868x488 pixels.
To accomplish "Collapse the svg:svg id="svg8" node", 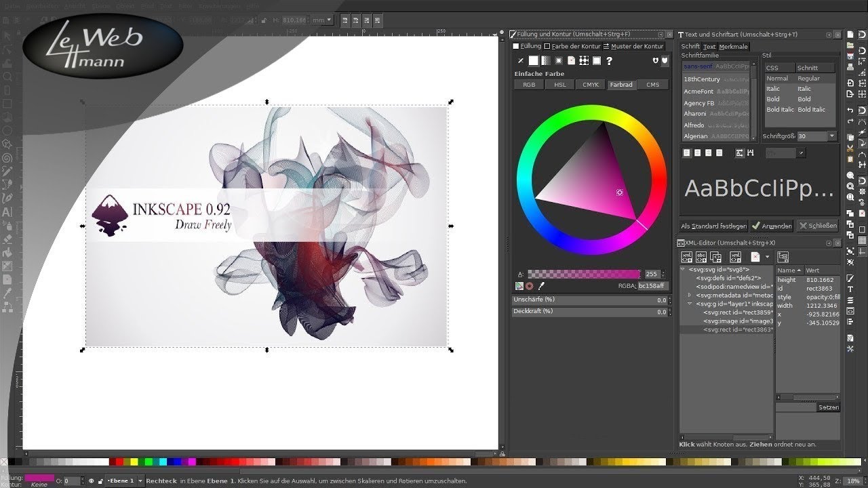I will pos(682,268).
